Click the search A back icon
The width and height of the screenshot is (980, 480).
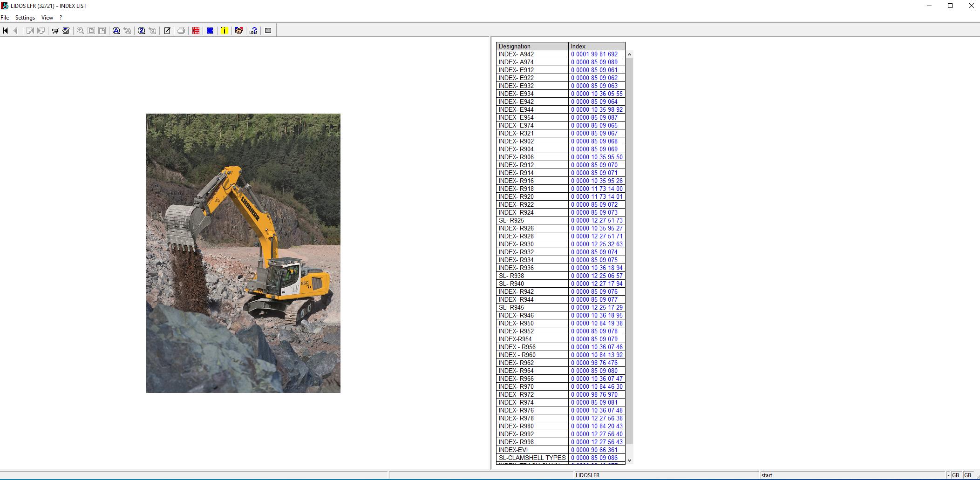(x=127, y=31)
